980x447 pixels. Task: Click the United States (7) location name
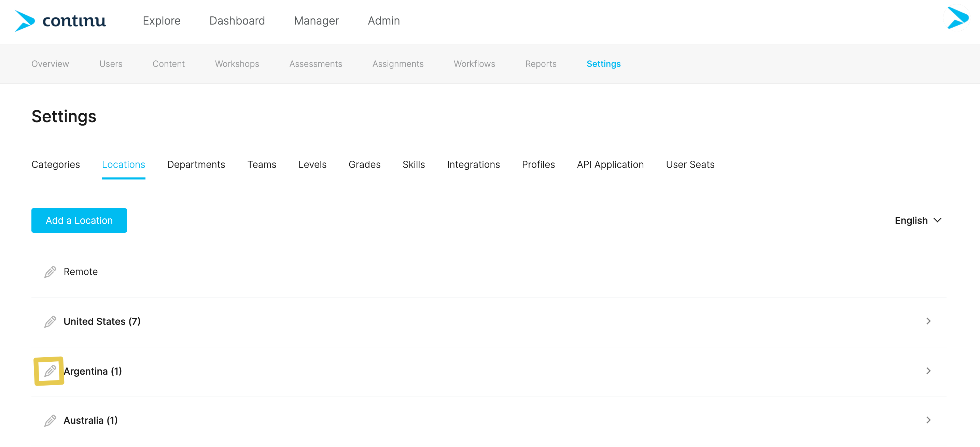click(102, 321)
